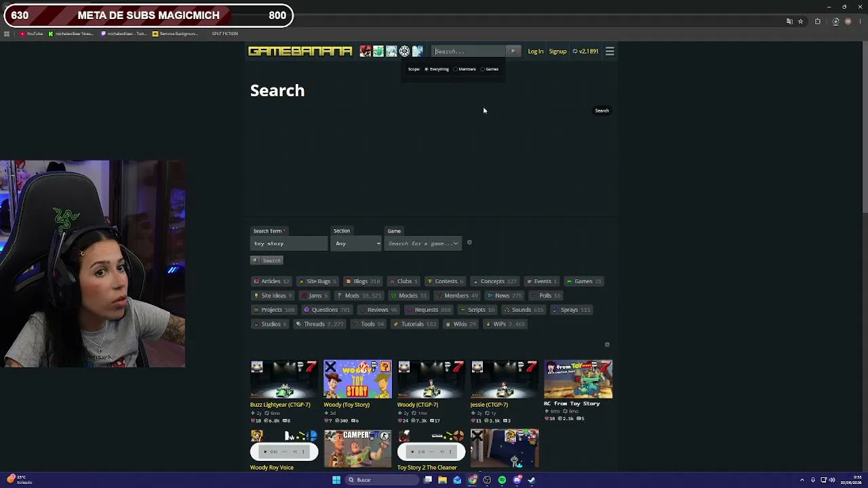The image size is (868, 488).
Task: Click the header search input field
Action: click(x=469, y=51)
